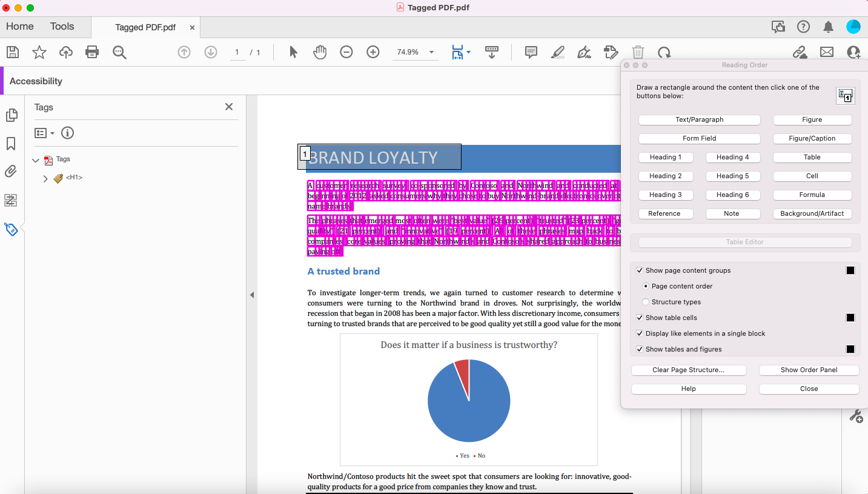
Task: Click the Show Order Panel button
Action: click(809, 370)
